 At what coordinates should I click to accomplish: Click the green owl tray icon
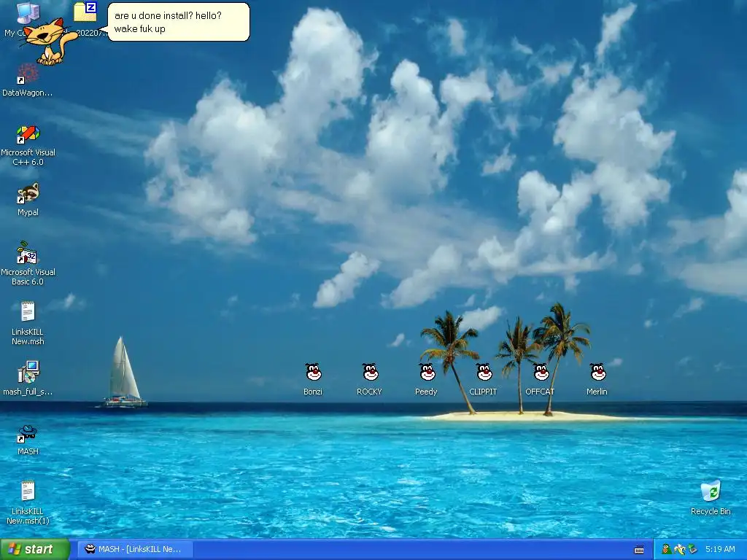click(666, 550)
